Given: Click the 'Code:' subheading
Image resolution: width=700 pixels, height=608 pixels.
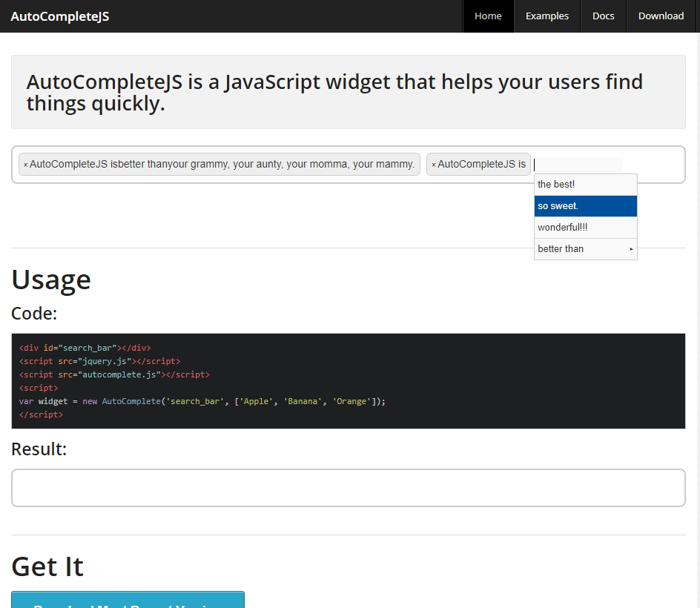Looking at the screenshot, I should (x=34, y=314).
